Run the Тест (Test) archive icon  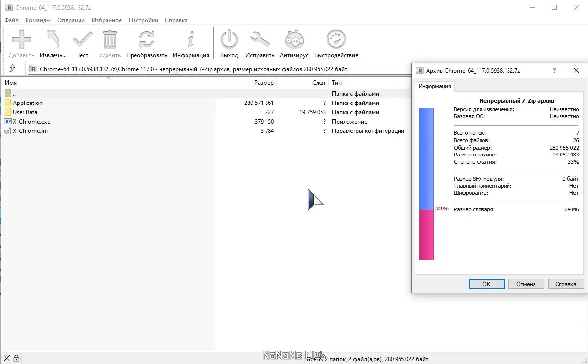82,39
